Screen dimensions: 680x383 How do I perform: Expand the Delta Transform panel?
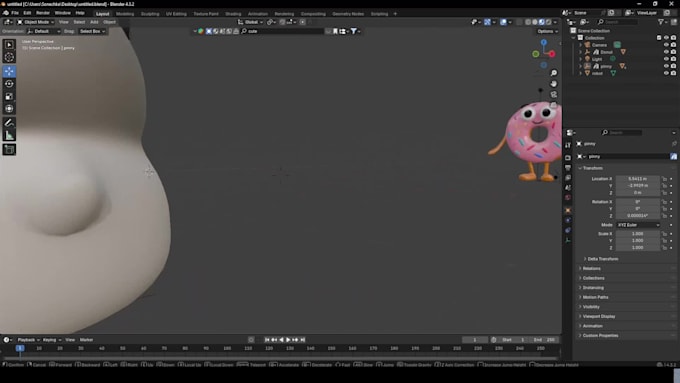602,259
